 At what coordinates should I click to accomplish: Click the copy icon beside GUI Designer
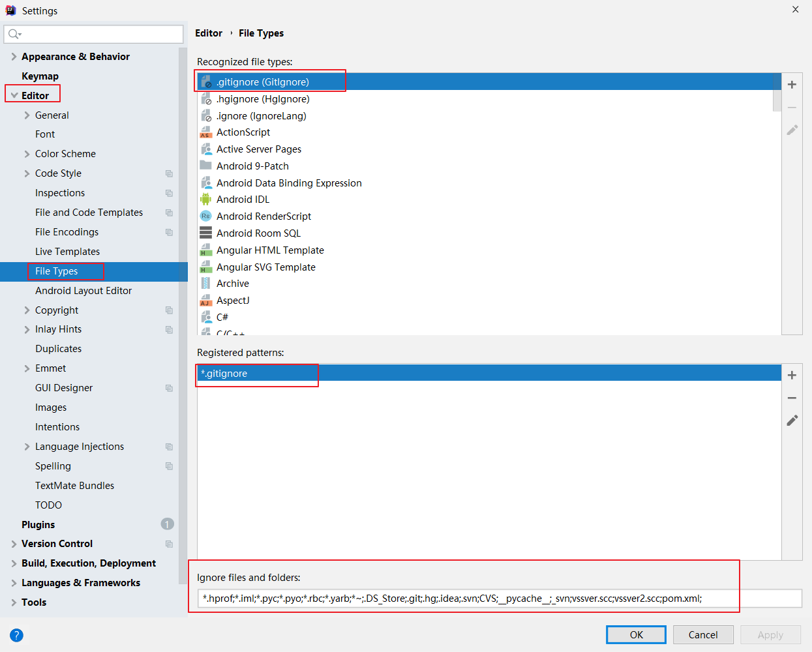tap(169, 388)
